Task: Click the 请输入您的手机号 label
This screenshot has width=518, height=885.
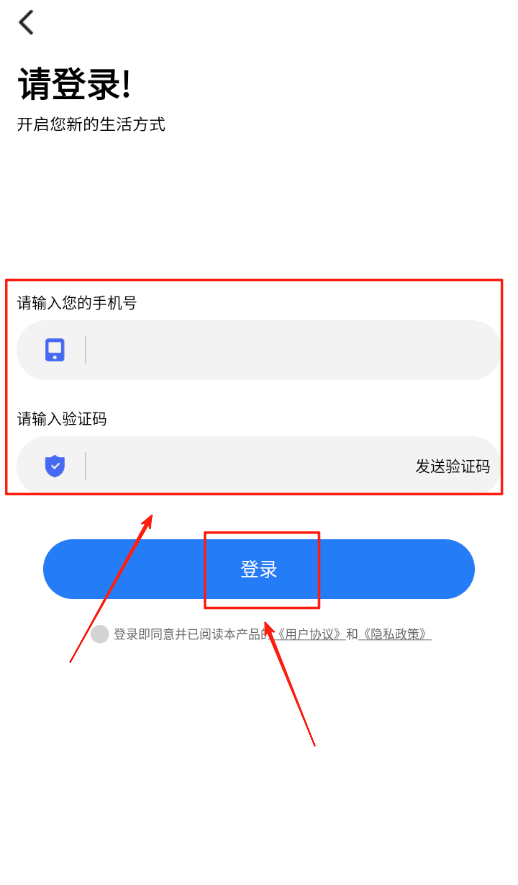Action: tap(77, 303)
